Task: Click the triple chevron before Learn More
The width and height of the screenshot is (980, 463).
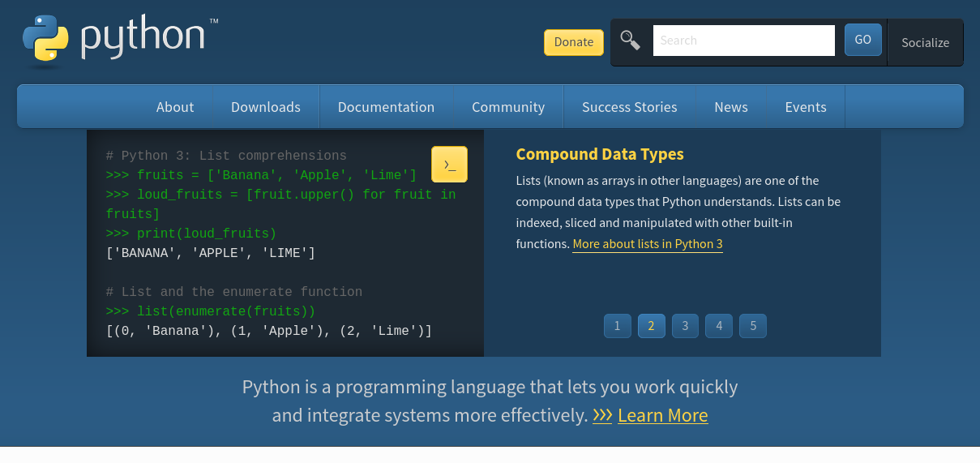Action: [x=602, y=415]
